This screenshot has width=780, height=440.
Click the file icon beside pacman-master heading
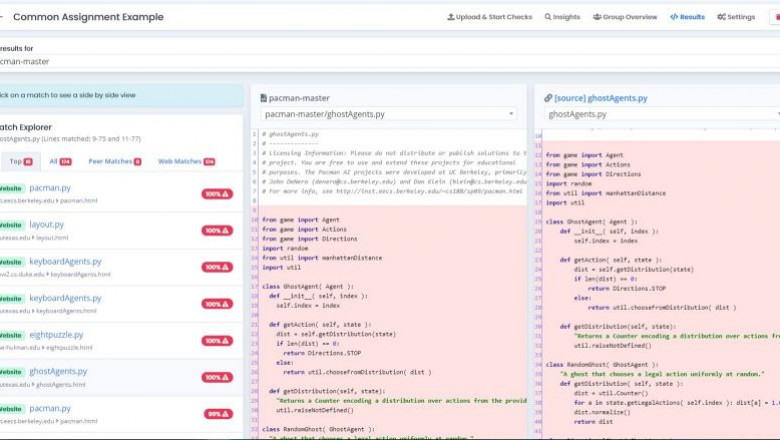coord(264,98)
